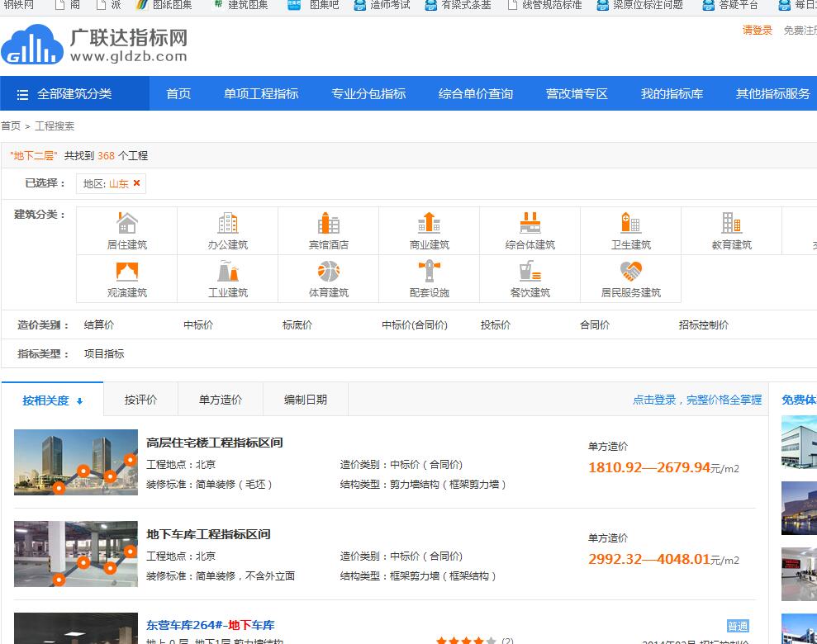817x644 pixels.
Task: Open 高层住宅楼工程指标区间 result title
Action: point(215,443)
